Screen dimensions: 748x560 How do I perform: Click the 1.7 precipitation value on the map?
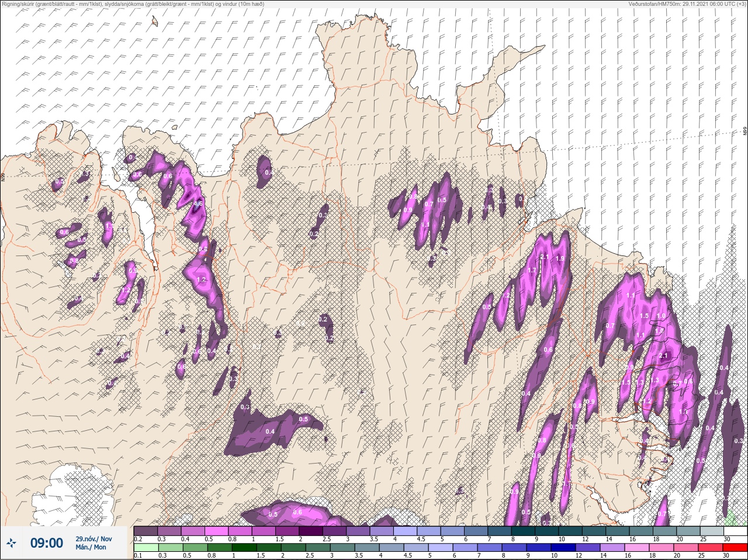click(532, 270)
